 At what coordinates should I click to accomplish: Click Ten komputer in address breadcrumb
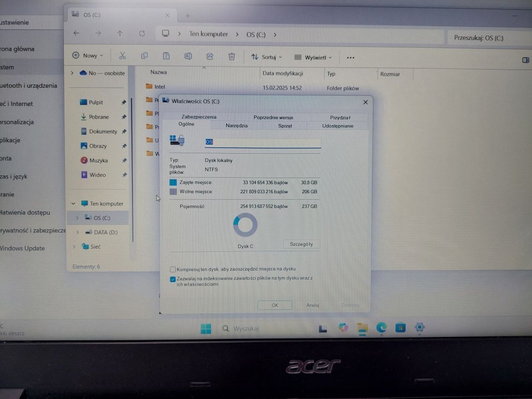[208, 34]
